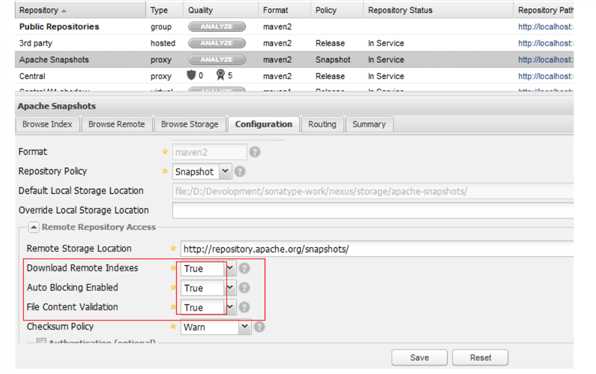
Task: Click the Default Local Storage Location field
Action: pos(373,191)
